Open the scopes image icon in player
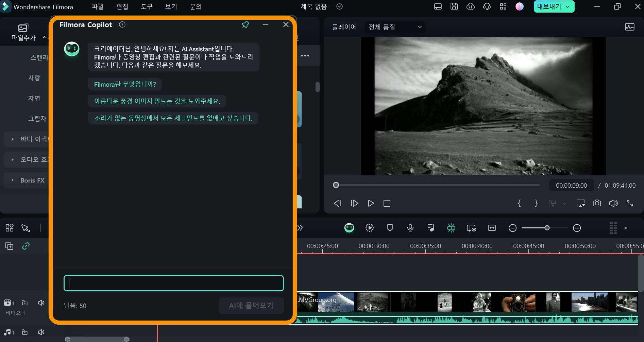Viewport: 644px width, 342px height. click(630, 27)
